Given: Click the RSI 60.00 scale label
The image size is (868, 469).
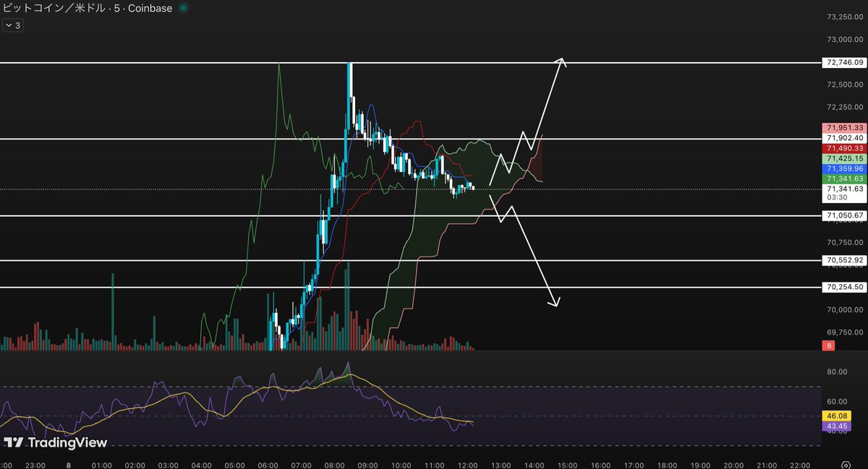Looking at the screenshot, I should click(838, 402).
